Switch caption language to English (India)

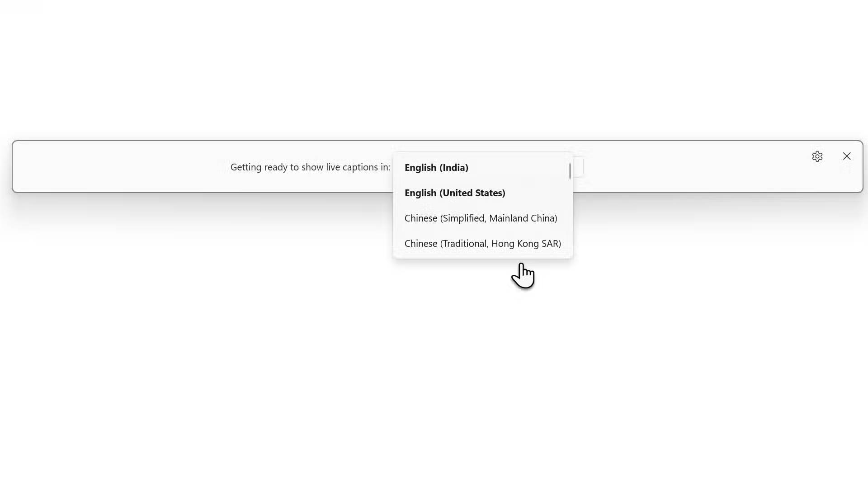pyautogui.click(x=483, y=168)
